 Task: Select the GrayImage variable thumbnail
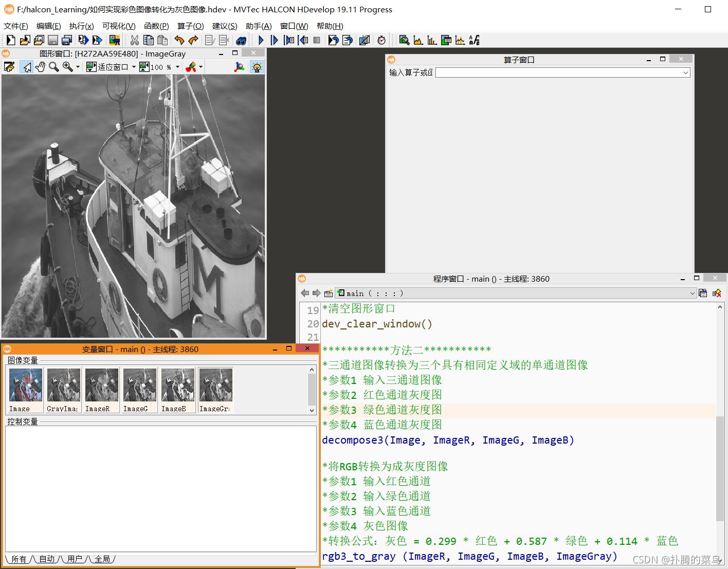64,391
